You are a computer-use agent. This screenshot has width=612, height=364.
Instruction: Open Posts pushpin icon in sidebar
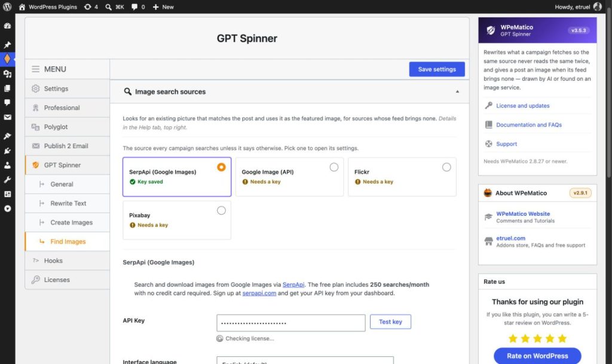tap(7, 44)
